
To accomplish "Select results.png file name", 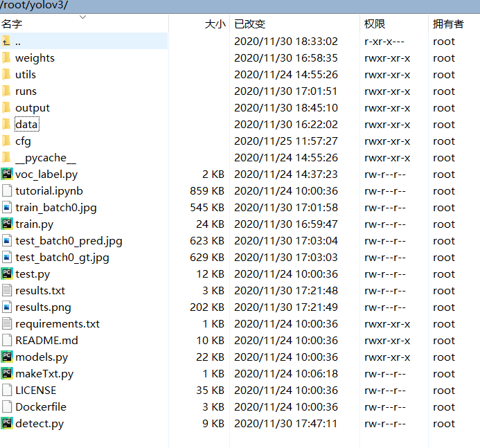I will point(43,307).
